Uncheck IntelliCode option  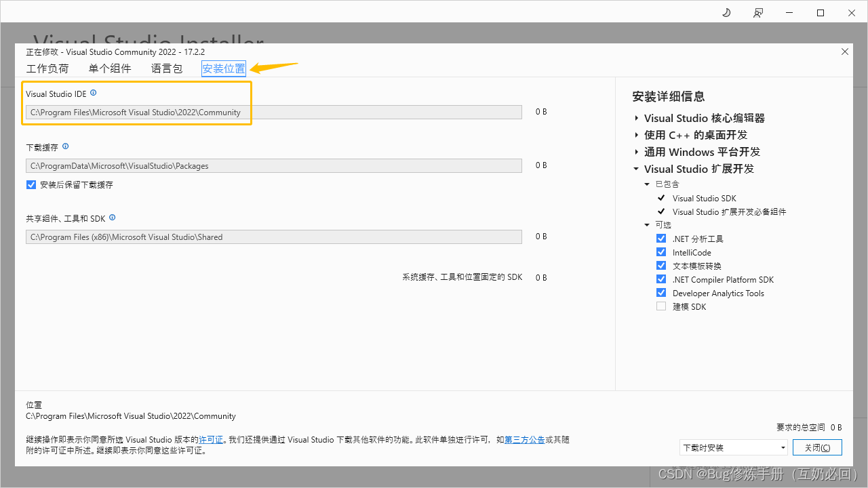coord(661,252)
